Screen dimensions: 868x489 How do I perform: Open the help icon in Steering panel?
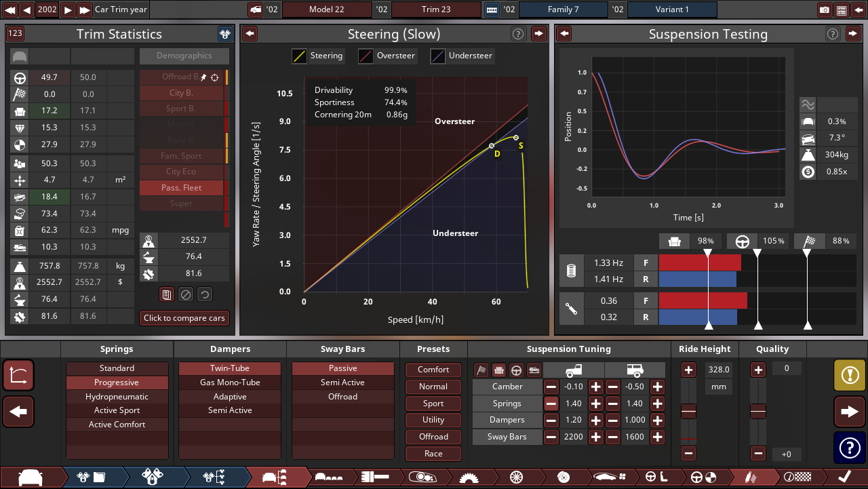click(x=518, y=34)
